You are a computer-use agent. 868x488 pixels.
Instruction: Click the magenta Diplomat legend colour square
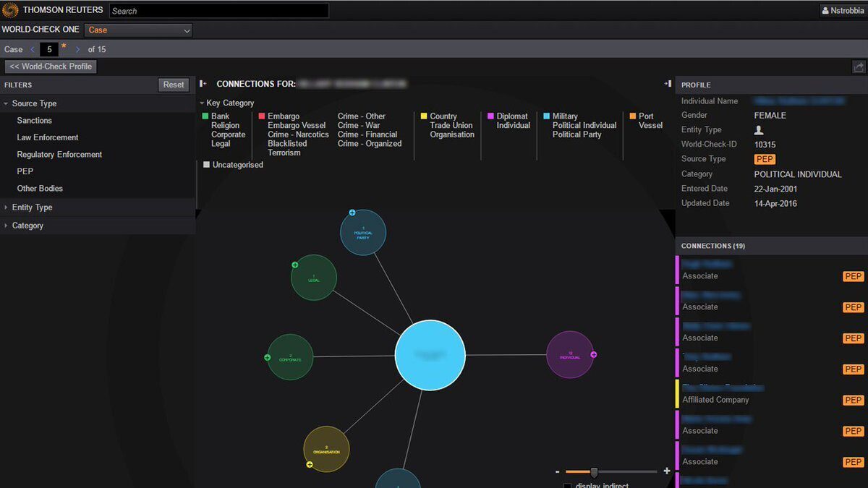click(490, 116)
